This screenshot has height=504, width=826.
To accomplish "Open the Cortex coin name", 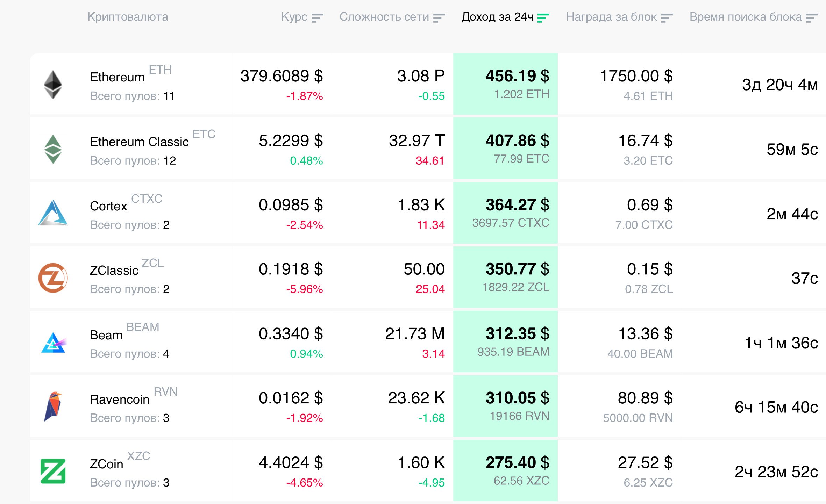I will coord(108,206).
